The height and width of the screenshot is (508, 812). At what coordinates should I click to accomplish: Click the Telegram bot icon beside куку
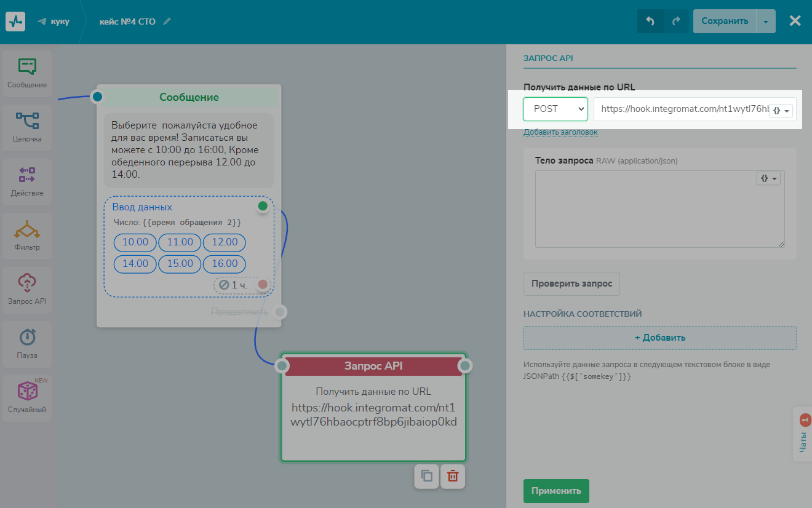[x=42, y=22]
